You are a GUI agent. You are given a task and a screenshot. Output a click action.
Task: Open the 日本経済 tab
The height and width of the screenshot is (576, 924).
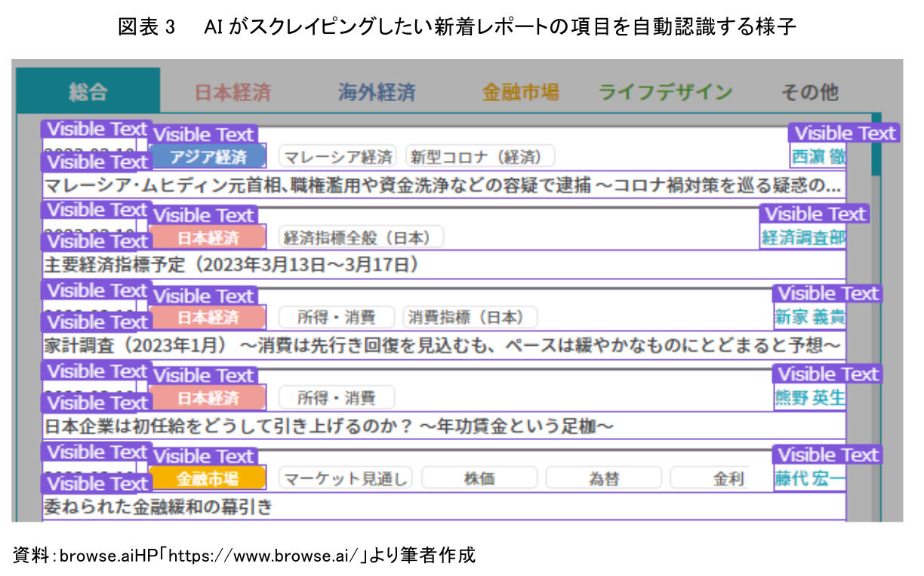pos(233,93)
